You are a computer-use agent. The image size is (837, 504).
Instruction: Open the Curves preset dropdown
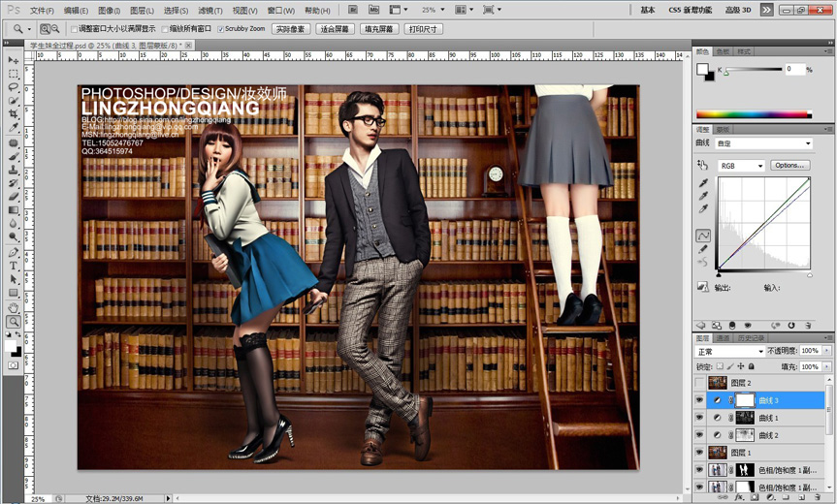click(x=764, y=143)
